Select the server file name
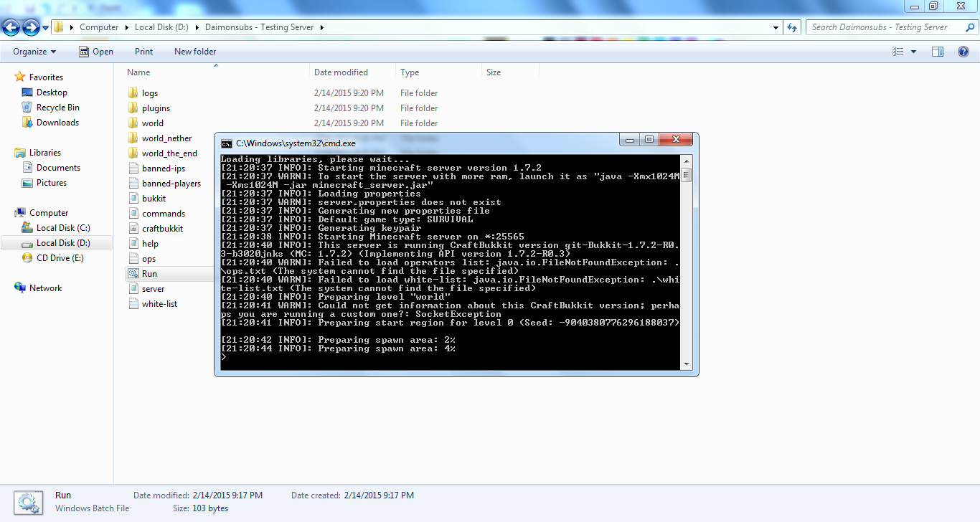The image size is (980, 522). tap(153, 289)
